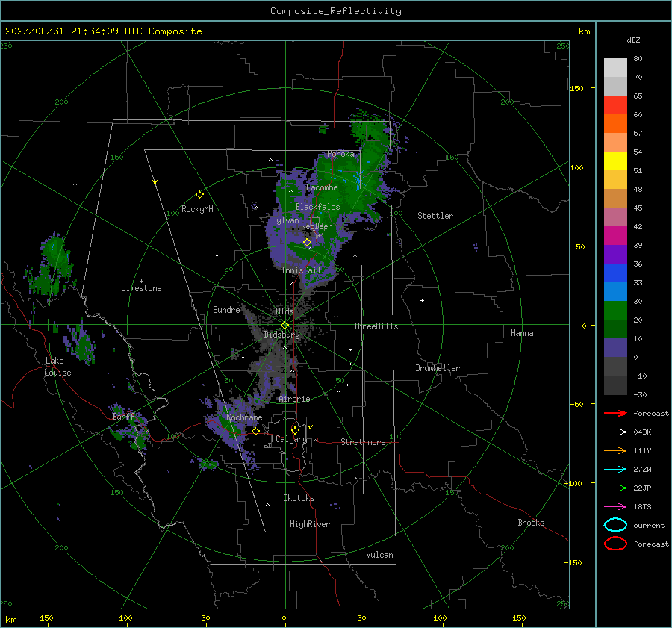Click the Vulcan city label
Image resolution: width=672 pixels, height=628 pixels.
pos(379,555)
